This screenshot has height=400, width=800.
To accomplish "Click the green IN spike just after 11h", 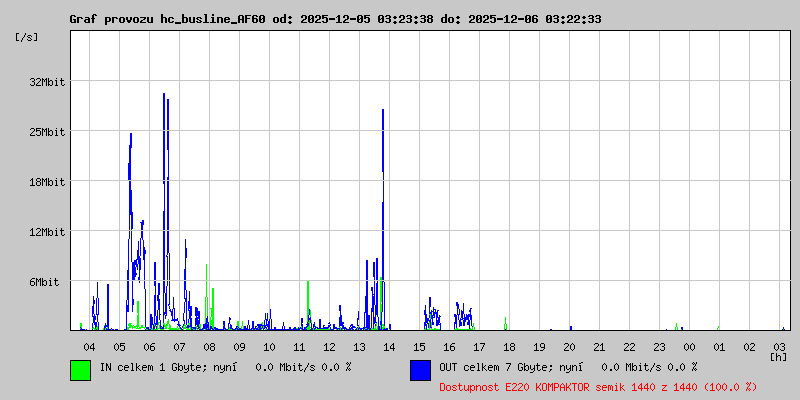I will 308,304.
